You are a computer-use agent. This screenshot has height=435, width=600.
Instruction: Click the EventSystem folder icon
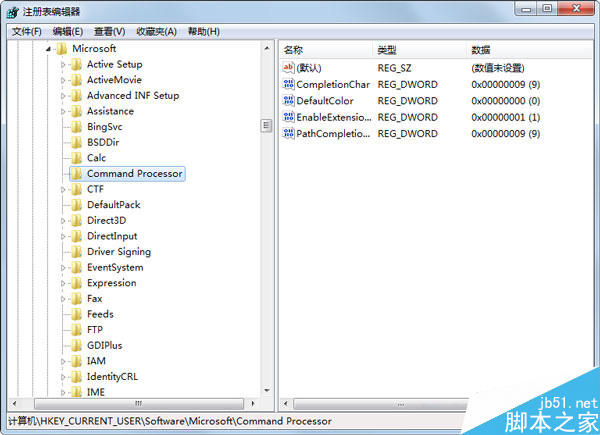click(x=77, y=267)
